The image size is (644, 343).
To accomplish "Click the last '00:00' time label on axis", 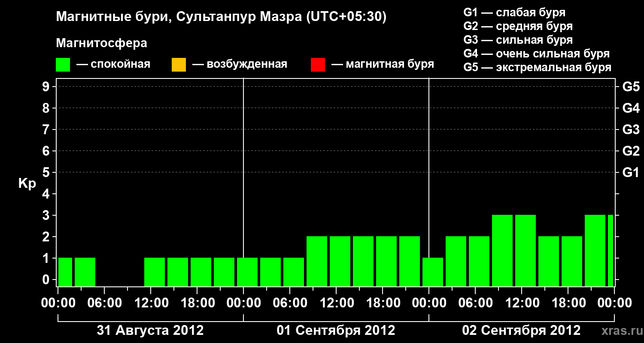I will coord(614,303).
